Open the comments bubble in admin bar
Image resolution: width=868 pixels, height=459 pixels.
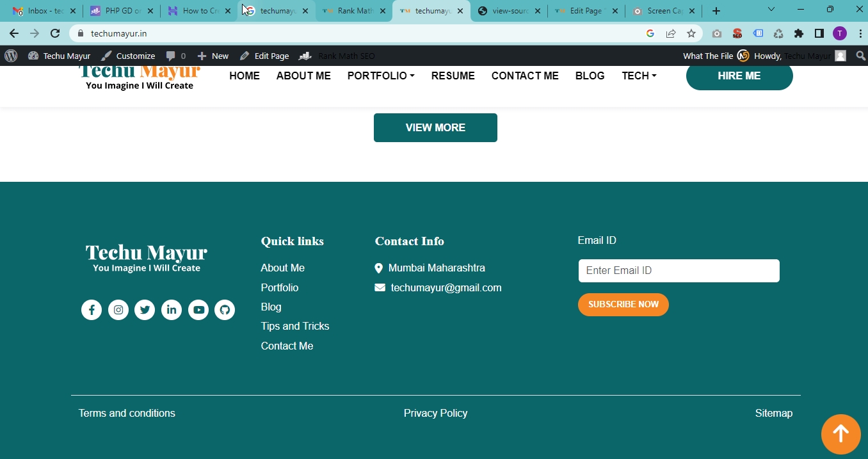(x=176, y=56)
